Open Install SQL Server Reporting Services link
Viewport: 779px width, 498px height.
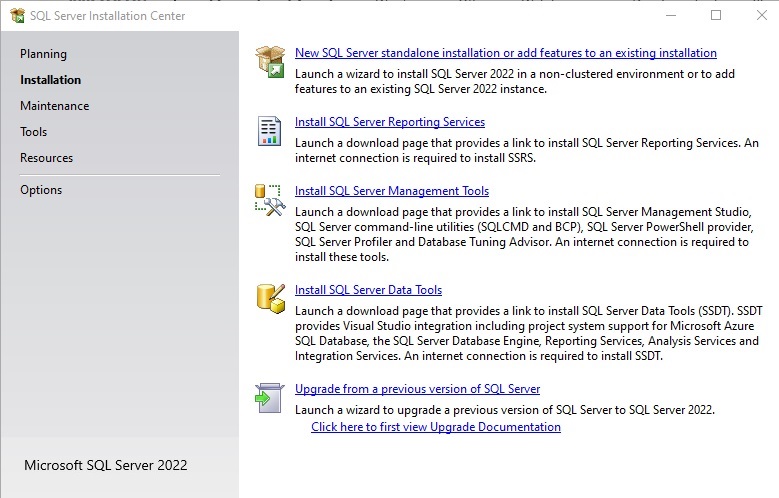pyautogui.click(x=390, y=122)
